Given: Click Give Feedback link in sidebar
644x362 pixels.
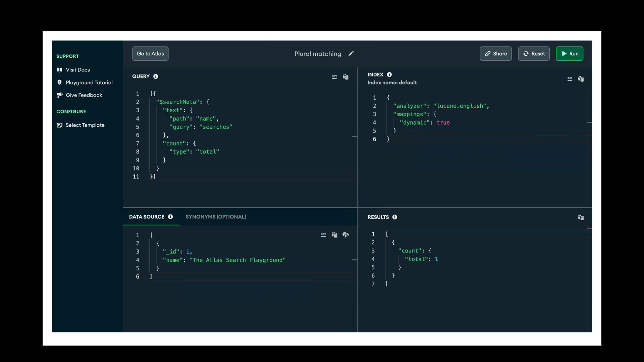Looking at the screenshot, I should [84, 95].
